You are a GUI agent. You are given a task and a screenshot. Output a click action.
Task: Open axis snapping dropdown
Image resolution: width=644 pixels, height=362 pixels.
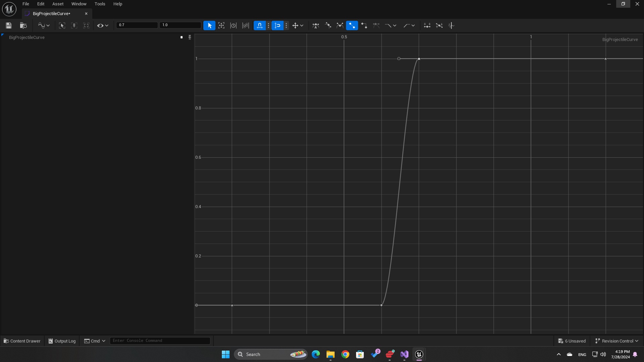(298, 25)
